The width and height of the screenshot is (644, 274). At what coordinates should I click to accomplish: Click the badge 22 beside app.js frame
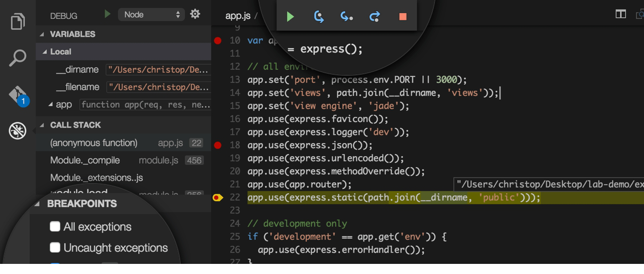[x=196, y=143]
